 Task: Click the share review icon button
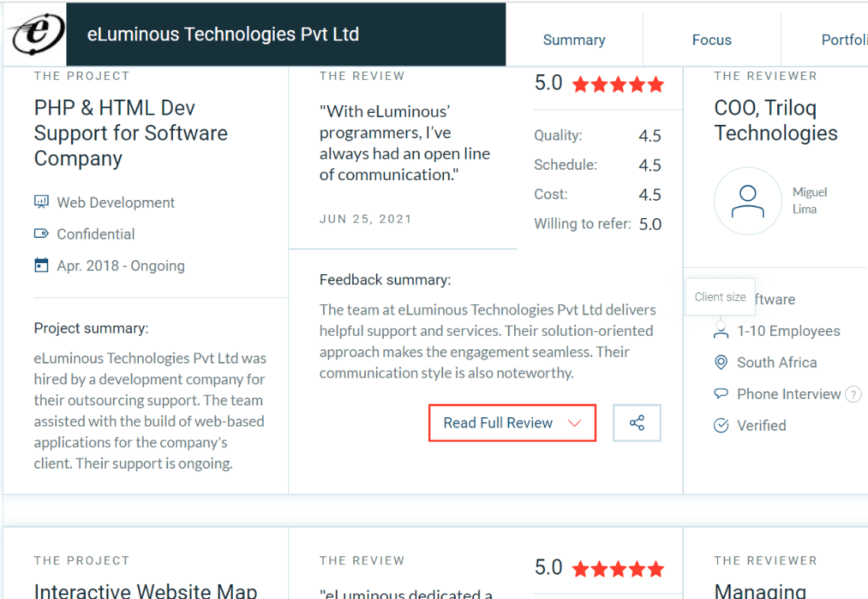[637, 423]
